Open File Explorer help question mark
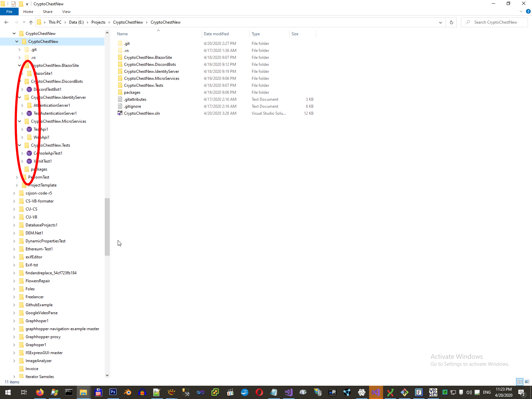 528,11
